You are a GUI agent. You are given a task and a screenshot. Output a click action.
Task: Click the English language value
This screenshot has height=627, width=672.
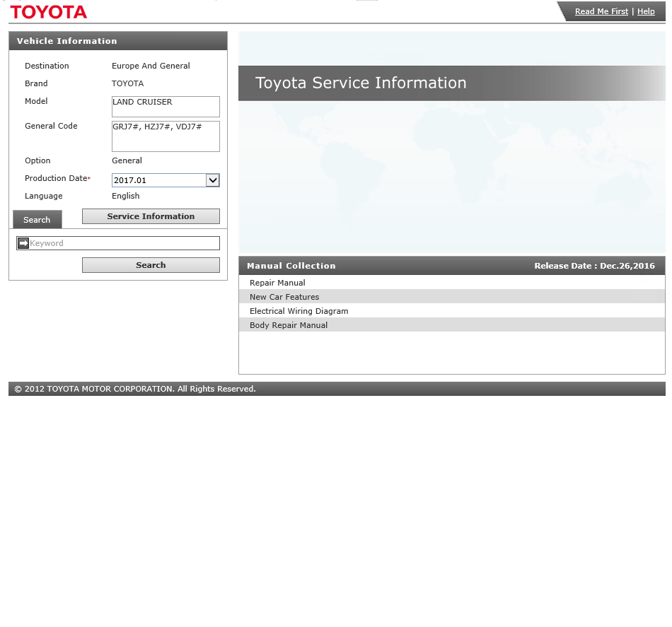[x=126, y=196]
